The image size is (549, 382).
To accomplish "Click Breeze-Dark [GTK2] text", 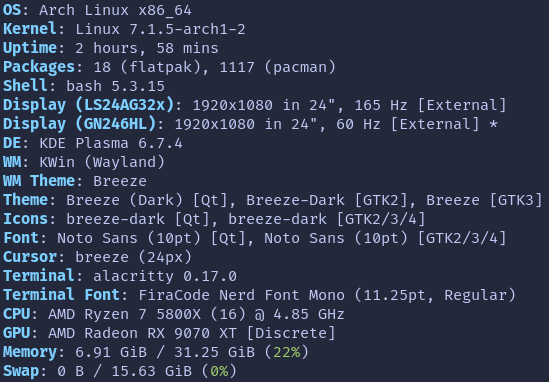I will click(x=327, y=200).
